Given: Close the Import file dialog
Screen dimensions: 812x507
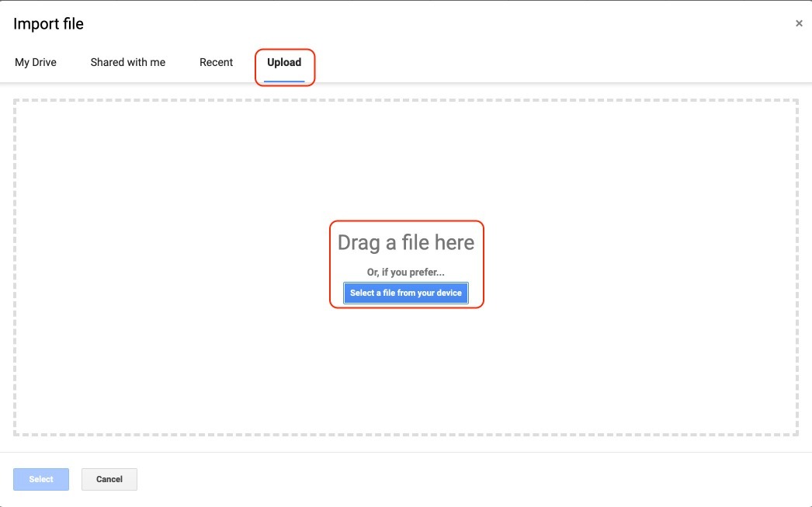Looking at the screenshot, I should click(x=799, y=23).
